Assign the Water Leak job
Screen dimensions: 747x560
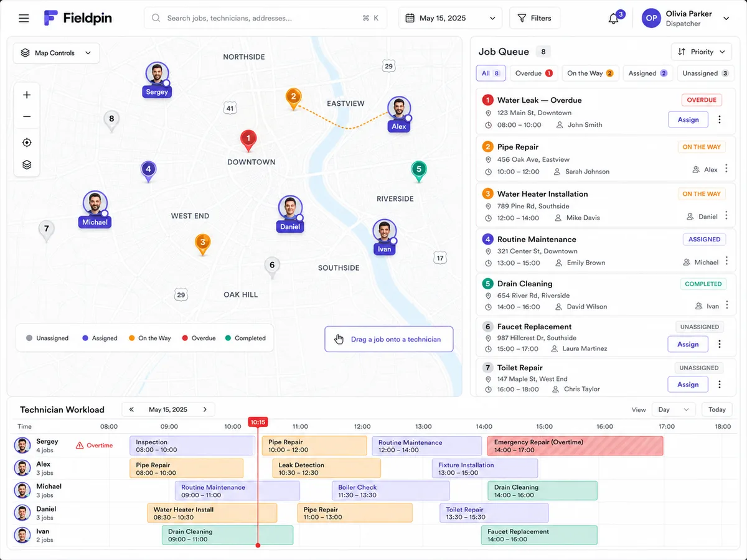[x=688, y=119]
